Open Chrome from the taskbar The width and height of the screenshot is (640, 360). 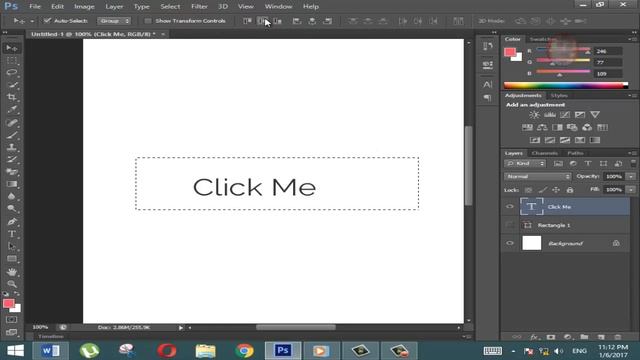pos(244,351)
